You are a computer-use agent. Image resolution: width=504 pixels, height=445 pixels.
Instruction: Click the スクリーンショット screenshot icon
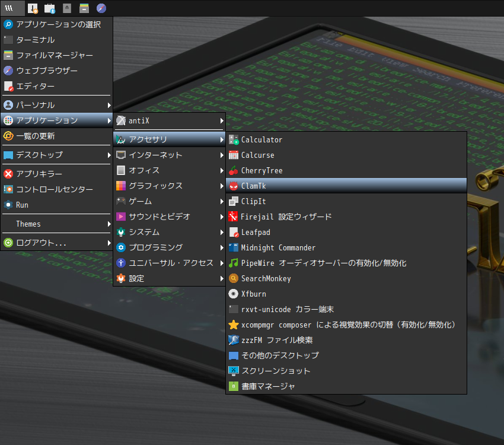[x=234, y=371]
